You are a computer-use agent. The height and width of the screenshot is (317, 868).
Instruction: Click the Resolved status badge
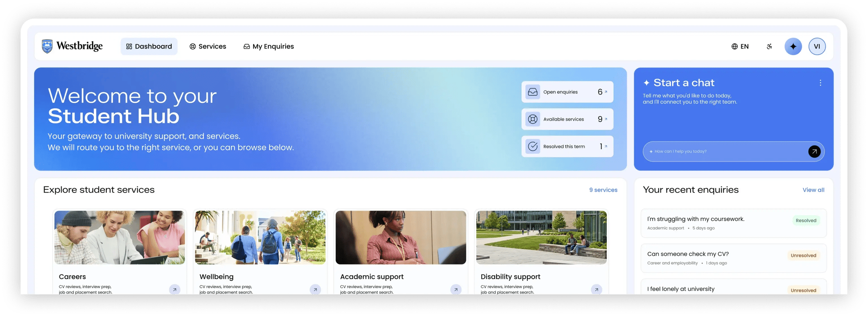806,220
